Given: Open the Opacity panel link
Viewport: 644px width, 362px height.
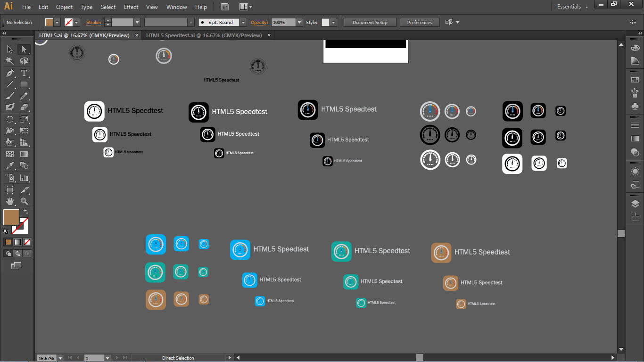Looking at the screenshot, I should click(259, 23).
